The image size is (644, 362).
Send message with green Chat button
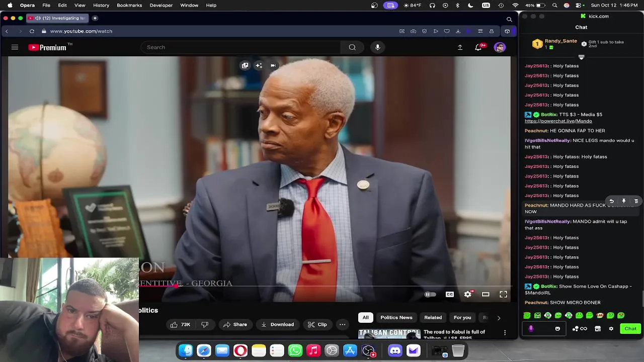tap(630, 328)
